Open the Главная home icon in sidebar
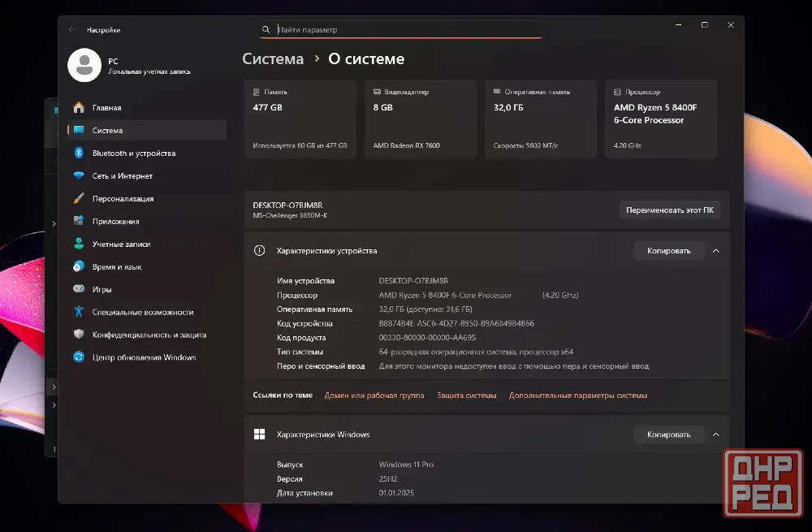The height and width of the screenshot is (532, 812). (79, 107)
